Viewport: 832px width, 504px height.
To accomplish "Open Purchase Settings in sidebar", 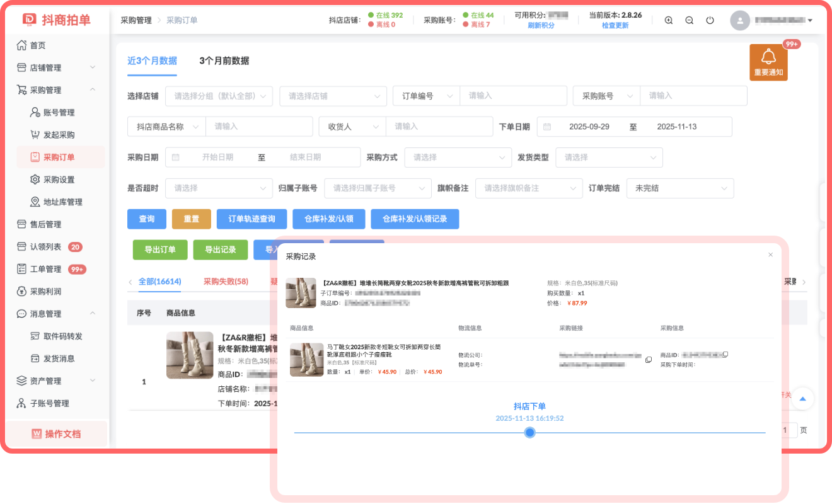I will (59, 180).
